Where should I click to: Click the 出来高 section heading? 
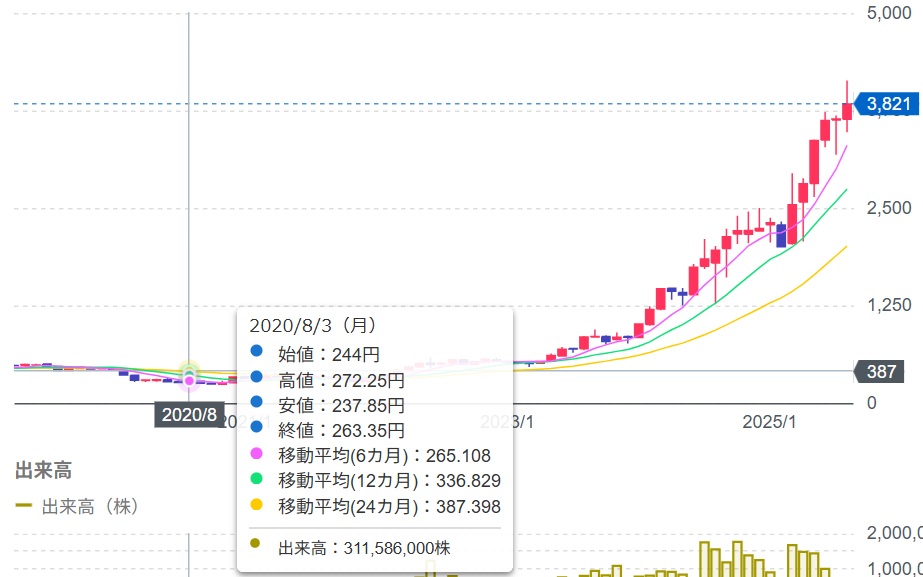[x=43, y=470]
